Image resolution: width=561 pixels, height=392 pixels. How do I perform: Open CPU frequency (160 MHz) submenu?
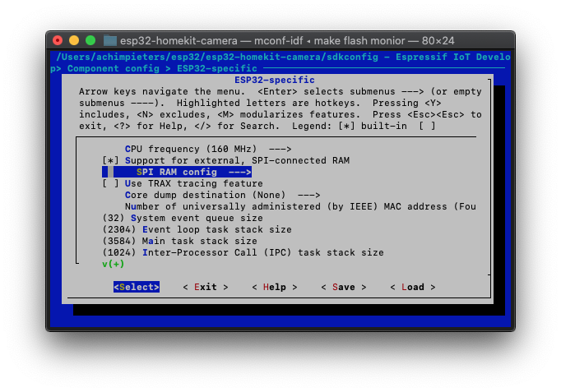pos(208,149)
